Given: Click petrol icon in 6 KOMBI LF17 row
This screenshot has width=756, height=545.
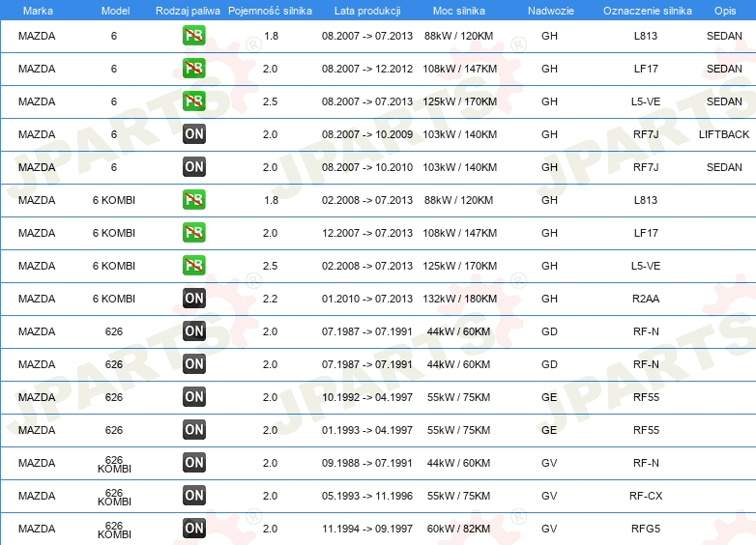Looking at the screenshot, I should coord(193,232).
